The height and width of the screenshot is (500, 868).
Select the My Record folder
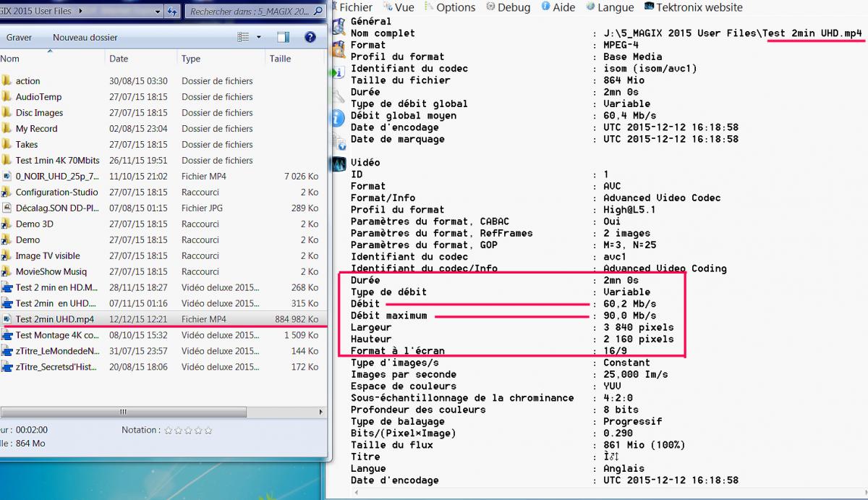(36, 129)
